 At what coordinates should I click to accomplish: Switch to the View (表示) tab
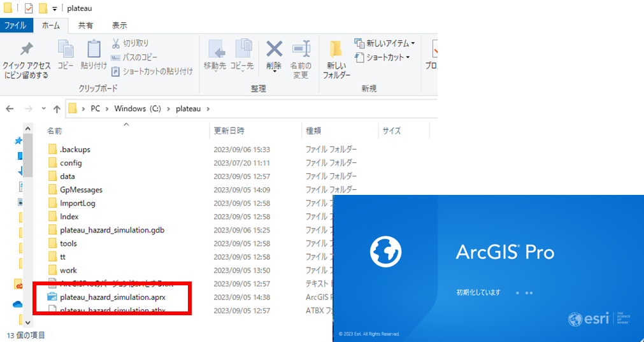(120, 25)
